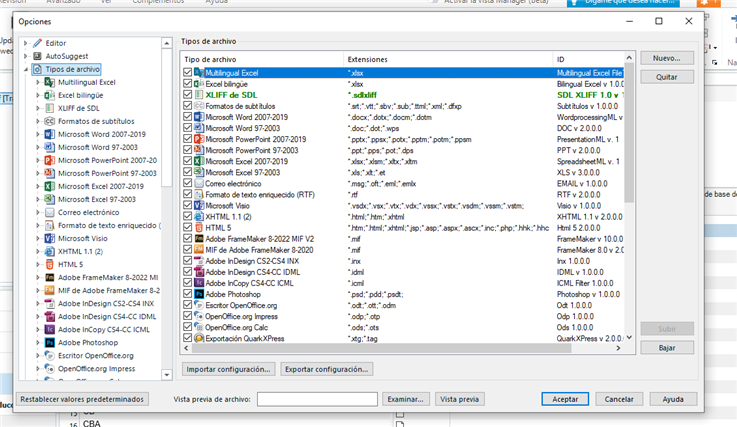The image size is (737, 427).
Task: Expand Microsoft PowerPoint 97-2003 tree node
Action: (x=38, y=173)
